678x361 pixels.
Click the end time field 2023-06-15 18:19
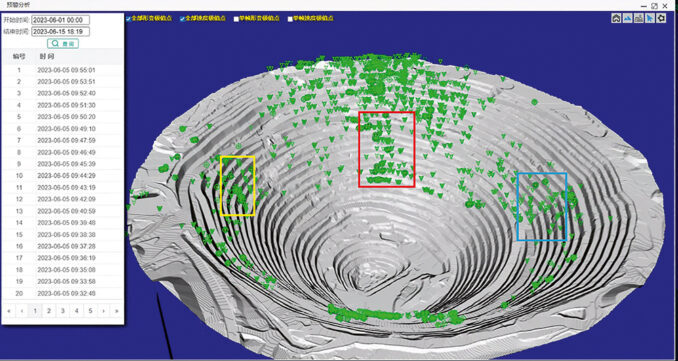coord(61,32)
